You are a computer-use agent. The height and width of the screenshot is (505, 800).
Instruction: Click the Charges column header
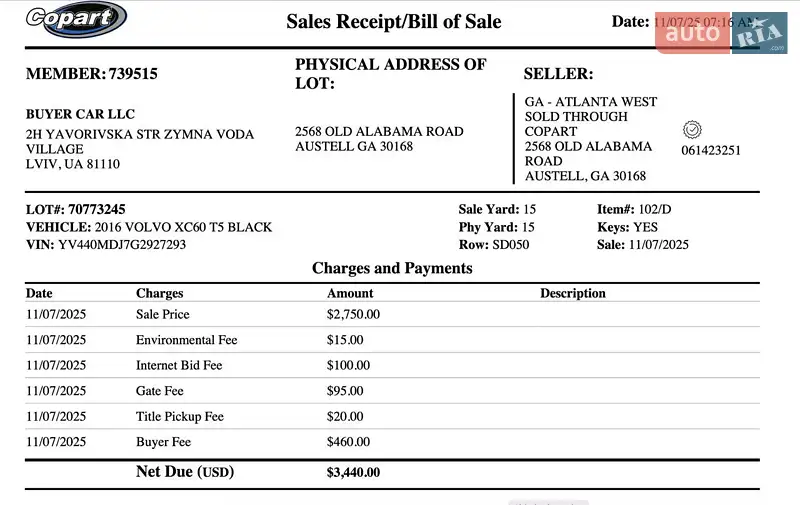pos(160,293)
